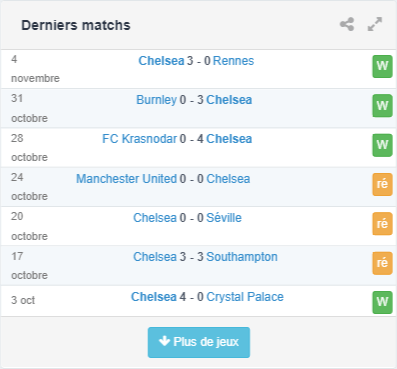The width and height of the screenshot is (397, 369).
Task: Click W badge for FC Krasnodar match
Action: [x=382, y=145]
